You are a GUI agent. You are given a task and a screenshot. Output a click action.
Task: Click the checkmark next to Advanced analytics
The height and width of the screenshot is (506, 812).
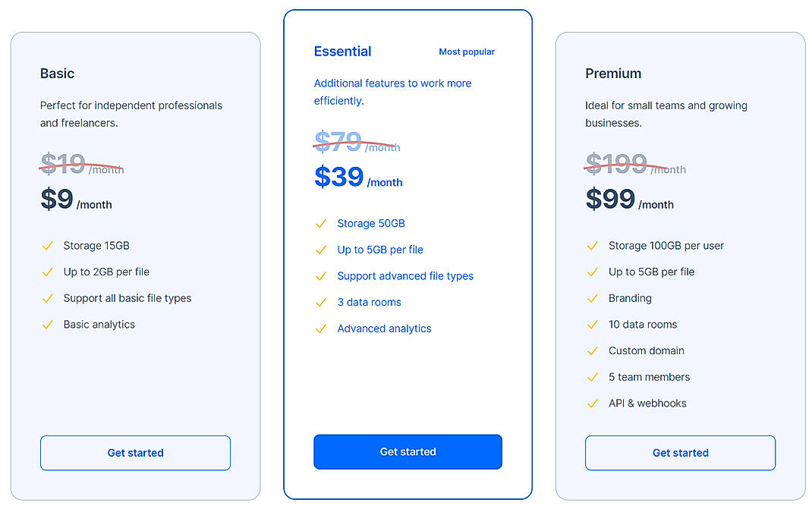click(320, 328)
